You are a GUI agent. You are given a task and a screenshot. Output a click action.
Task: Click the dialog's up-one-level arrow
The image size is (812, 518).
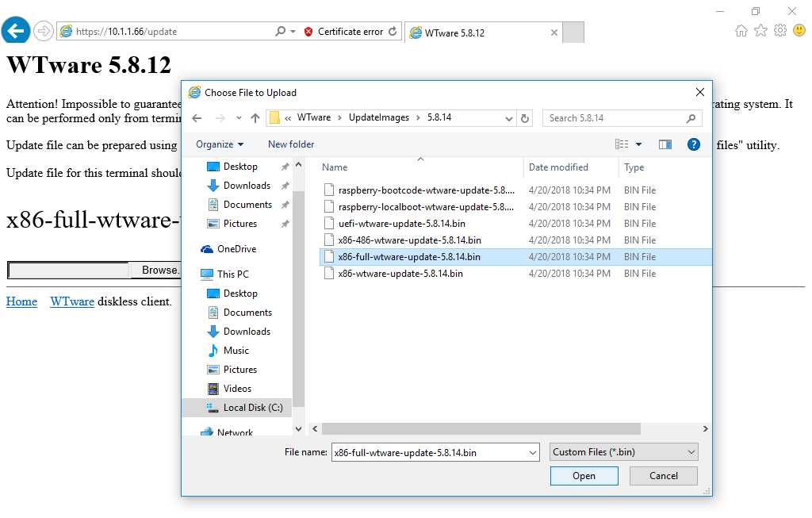pos(255,118)
